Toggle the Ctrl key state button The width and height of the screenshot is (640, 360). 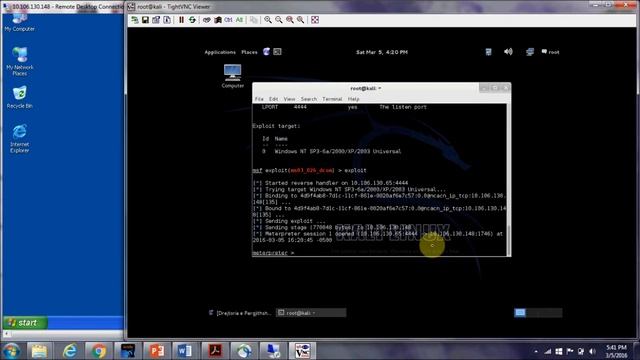coord(228,20)
